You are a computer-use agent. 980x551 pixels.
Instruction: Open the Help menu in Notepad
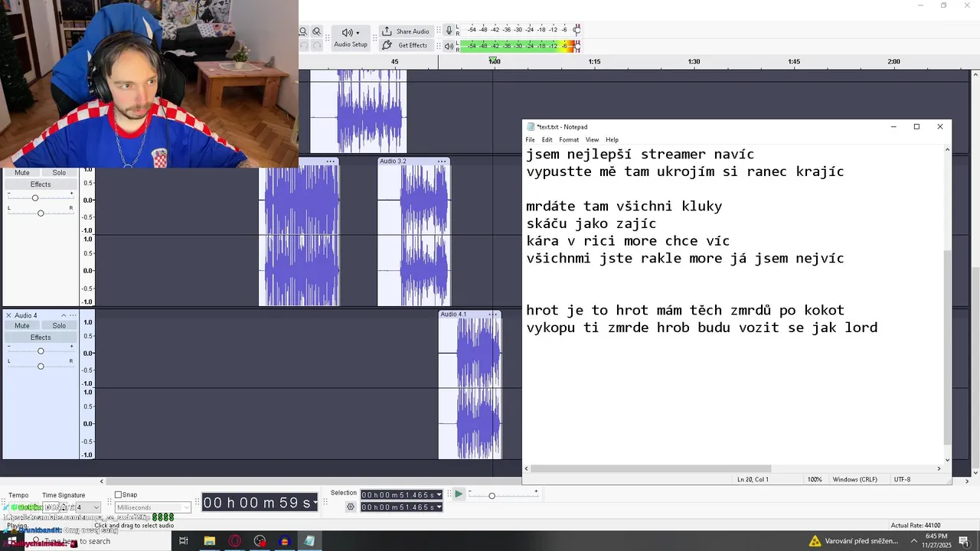tap(612, 140)
